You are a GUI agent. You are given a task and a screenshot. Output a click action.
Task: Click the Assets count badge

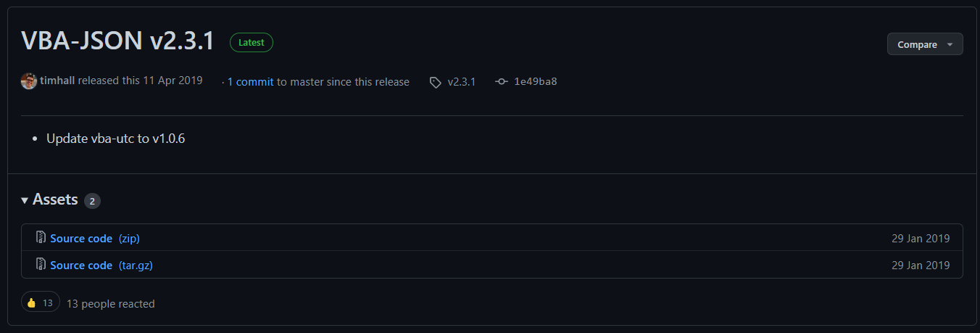click(x=92, y=201)
